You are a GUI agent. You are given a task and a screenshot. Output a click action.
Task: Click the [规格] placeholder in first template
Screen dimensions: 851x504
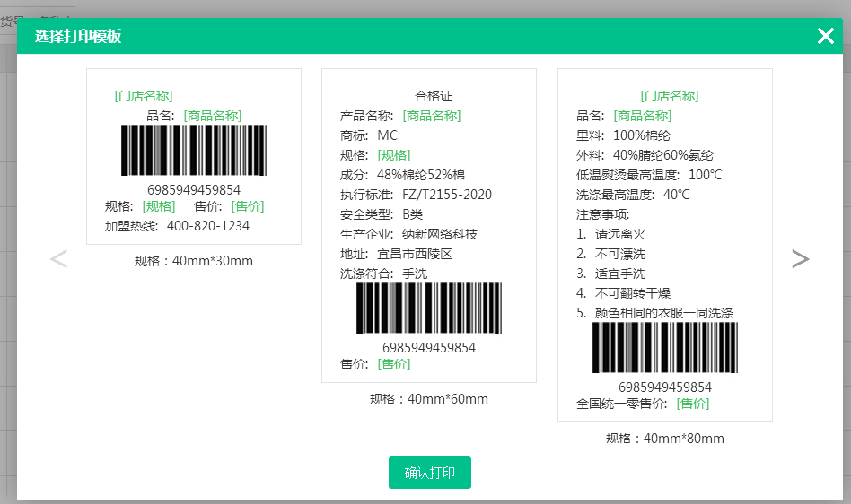(159, 206)
